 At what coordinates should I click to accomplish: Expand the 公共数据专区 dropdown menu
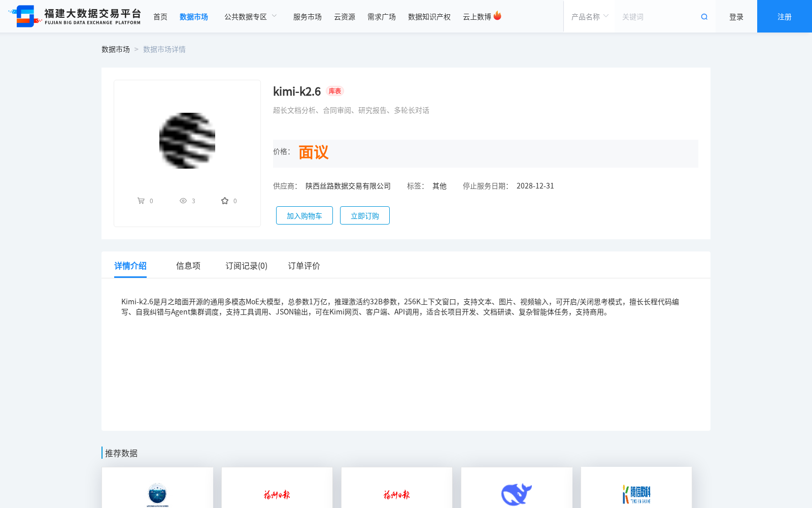[251, 17]
